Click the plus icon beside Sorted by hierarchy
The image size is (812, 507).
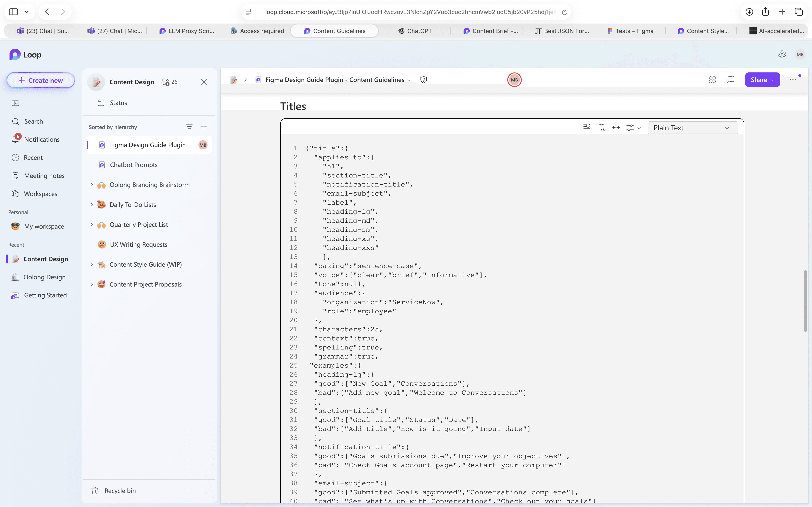(x=204, y=127)
